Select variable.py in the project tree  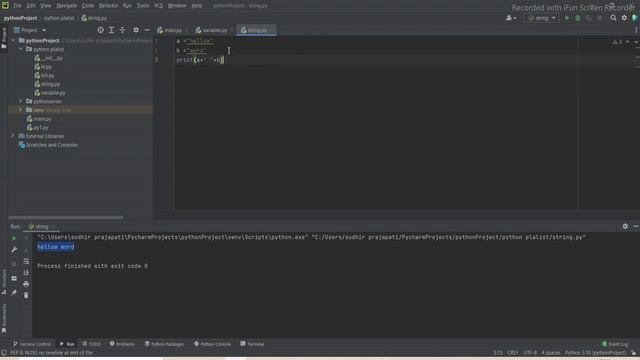pyautogui.click(x=53, y=93)
